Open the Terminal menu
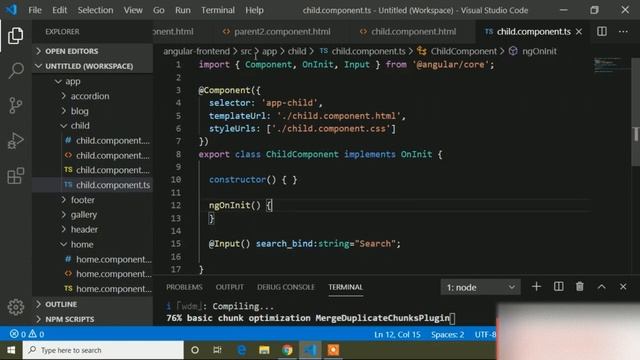This screenshot has height=360, width=640. (218, 10)
